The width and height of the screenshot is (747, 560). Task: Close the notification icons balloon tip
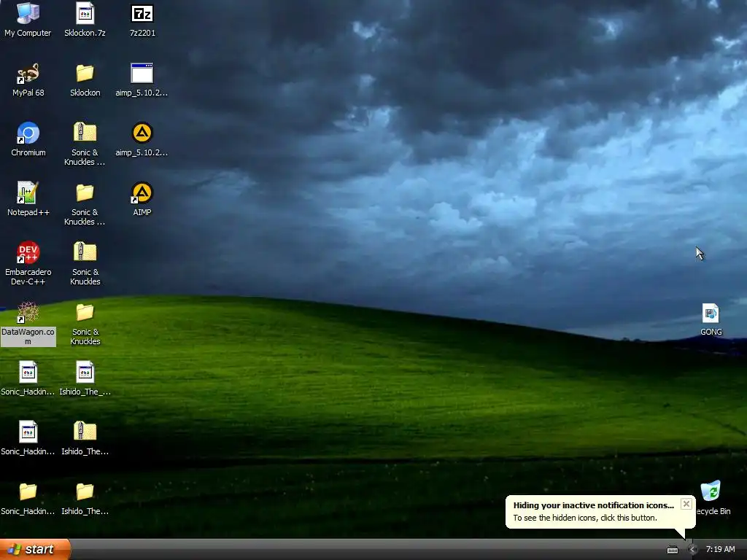point(686,504)
